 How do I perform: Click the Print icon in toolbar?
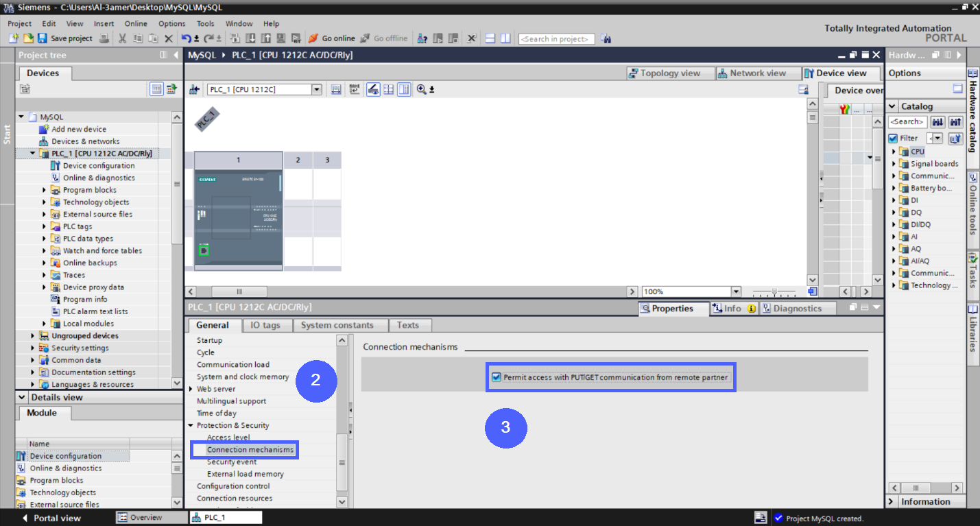tap(104, 38)
